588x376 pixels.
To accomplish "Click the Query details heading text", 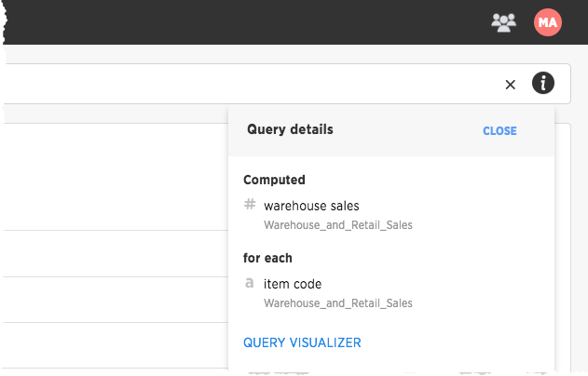I will pos(290,129).
